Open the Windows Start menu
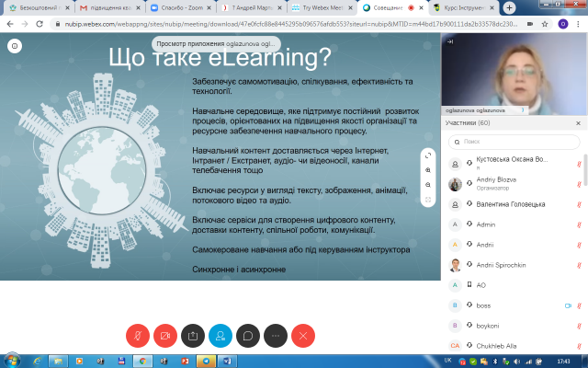 tap(12, 362)
